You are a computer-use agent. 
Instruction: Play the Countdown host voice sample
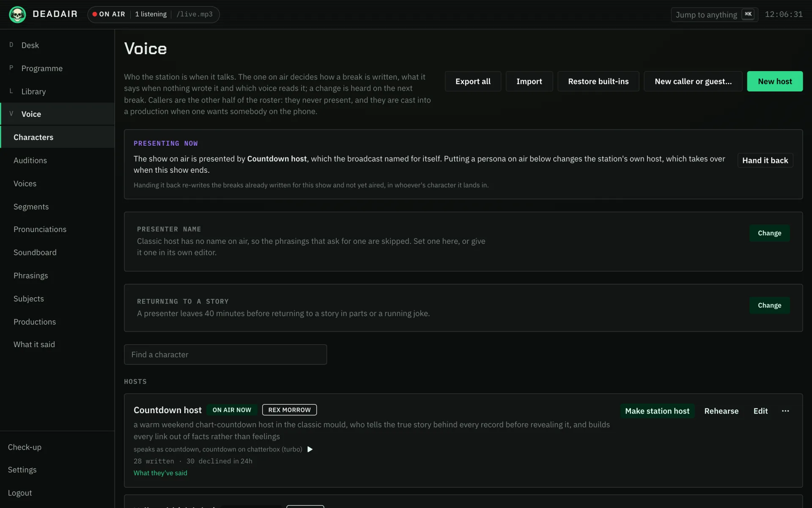310,449
